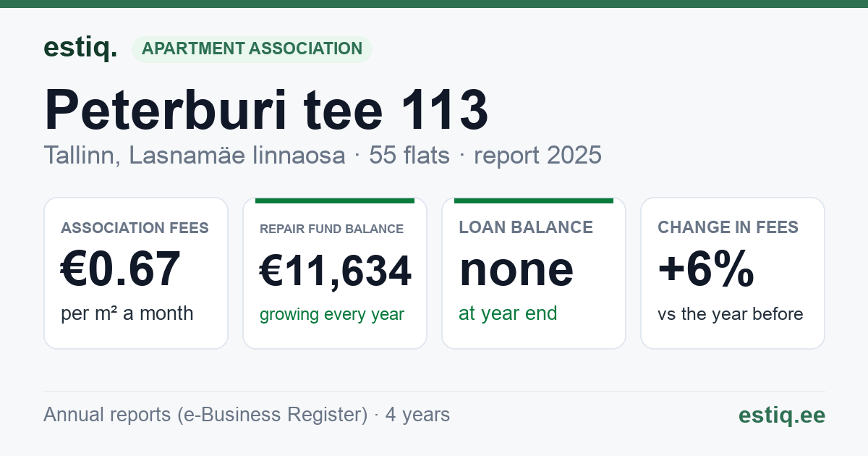Click the CHANGE IN FEES label
868x456 pixels.
point(728,227)
